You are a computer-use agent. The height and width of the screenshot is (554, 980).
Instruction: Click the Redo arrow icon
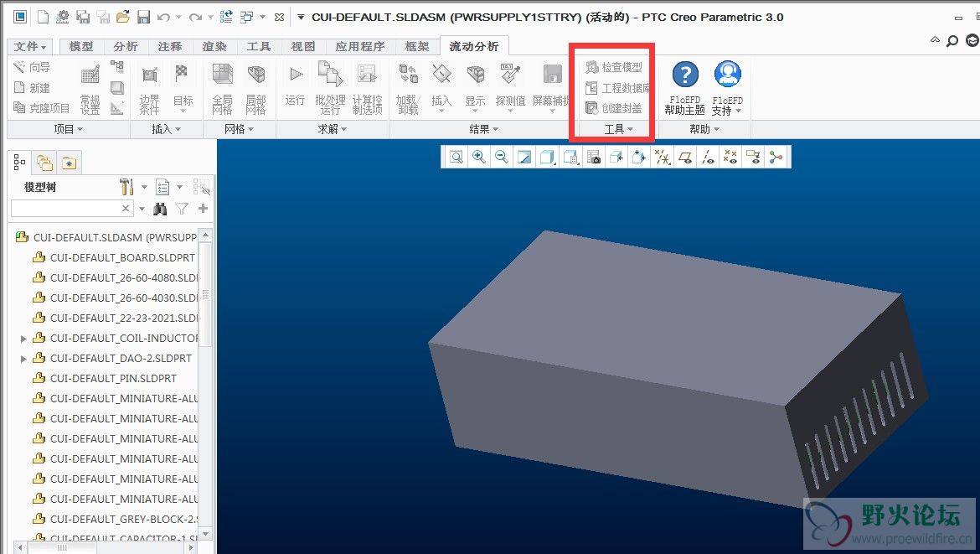(196, 17)
